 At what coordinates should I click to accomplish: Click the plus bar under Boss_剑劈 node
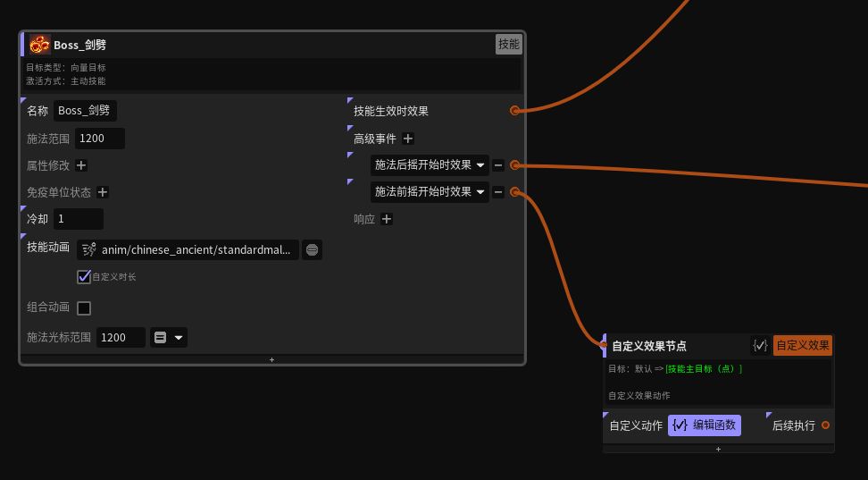pos(271,359)
